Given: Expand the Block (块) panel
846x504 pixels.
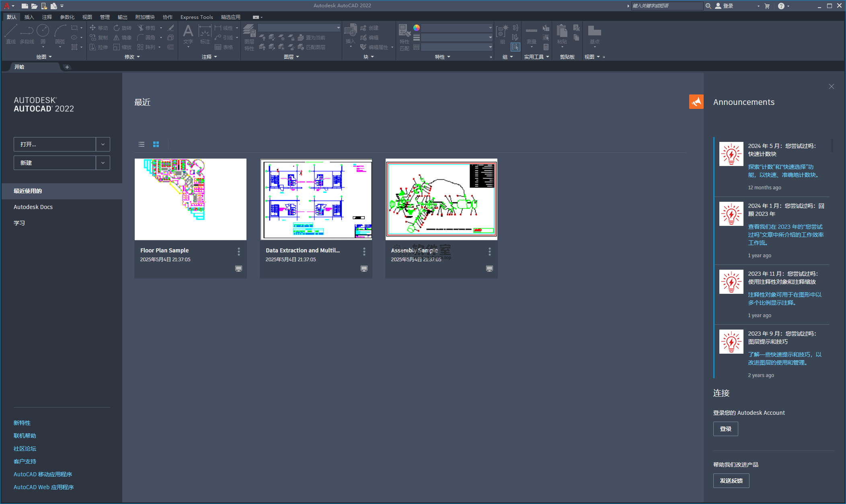Looking at the screenshot, I should click(369, 57).
